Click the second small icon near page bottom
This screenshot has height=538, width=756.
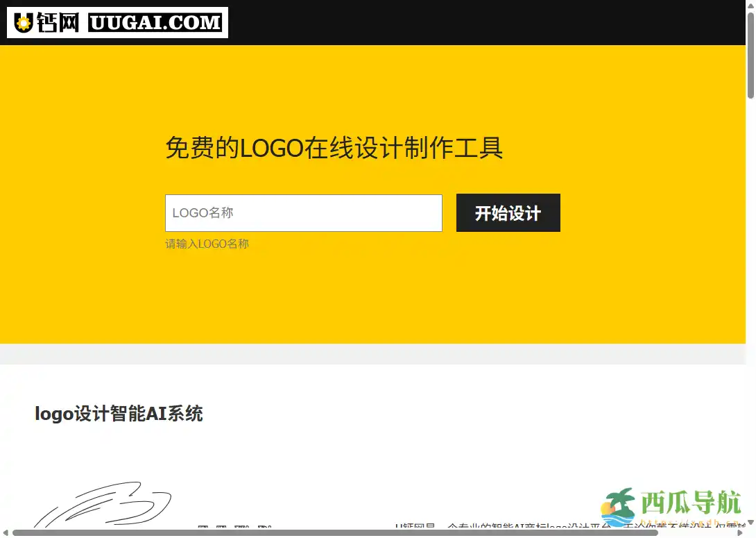click(221, 528)
